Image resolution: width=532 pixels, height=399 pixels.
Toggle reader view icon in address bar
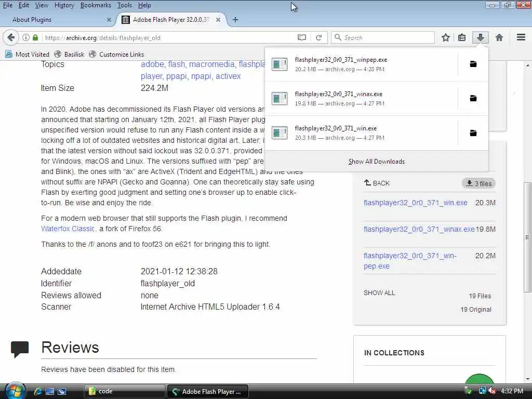tap(302, 37)
